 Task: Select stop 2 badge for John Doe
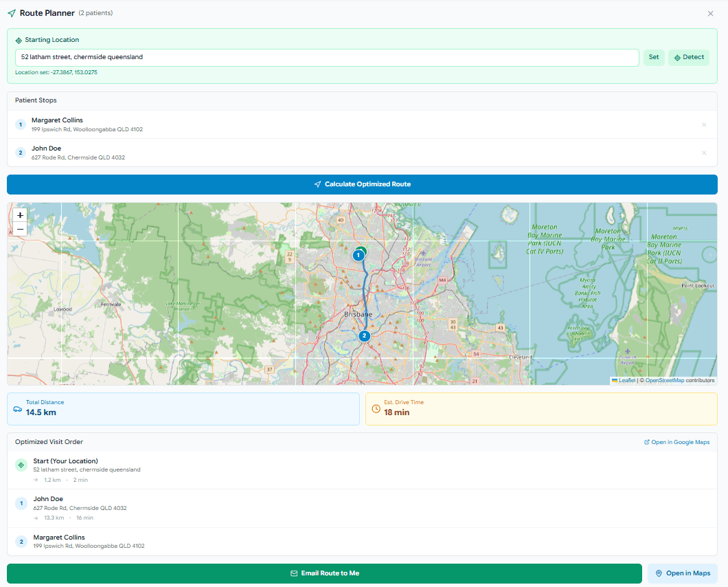(x=21, y=153)
